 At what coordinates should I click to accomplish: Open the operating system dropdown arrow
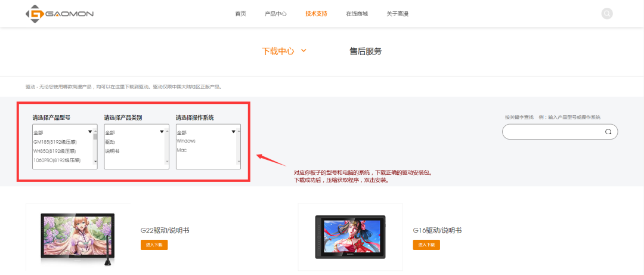click(x=233, y=132)
